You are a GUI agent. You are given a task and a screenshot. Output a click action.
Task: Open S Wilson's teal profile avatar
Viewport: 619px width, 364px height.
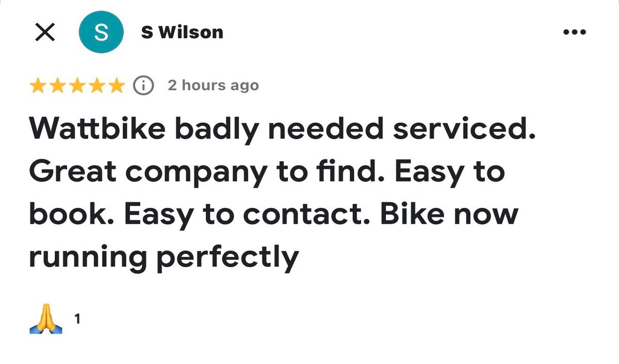(101, 32)
